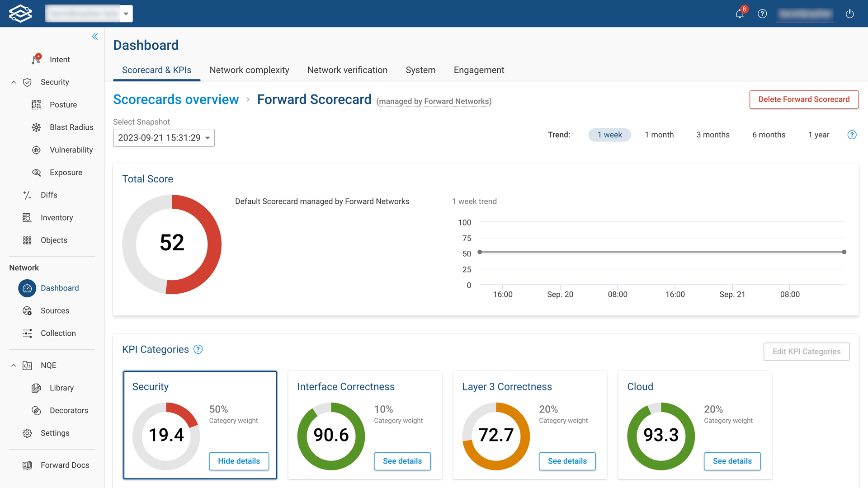Collapse the Security section in sidebar
Viewport: 868px width, 488px height.
pyautogui.click(x=13, y=82)
